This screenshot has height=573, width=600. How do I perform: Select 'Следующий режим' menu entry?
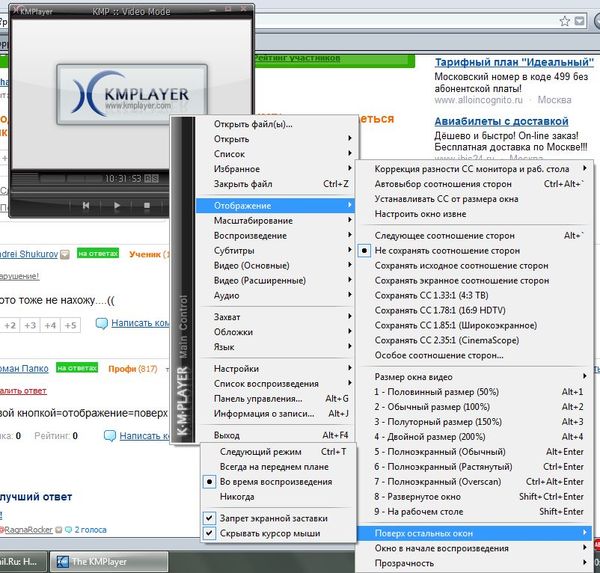pyautogui.click(x=279, y=452)
